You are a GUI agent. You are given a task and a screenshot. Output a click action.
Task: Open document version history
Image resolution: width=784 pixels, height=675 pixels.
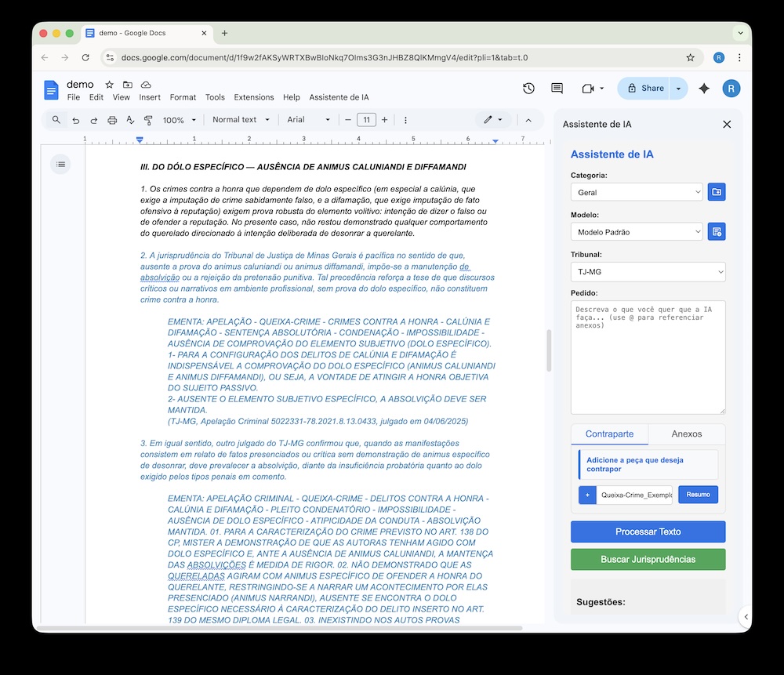[528, 89]
